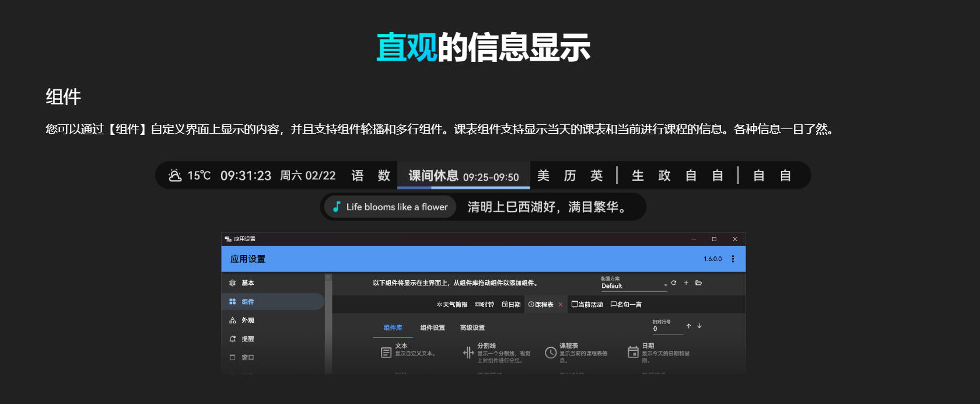
Task: Click the music note icon before Life blooms
Action: pyautogui.click(x=336, y=207)
